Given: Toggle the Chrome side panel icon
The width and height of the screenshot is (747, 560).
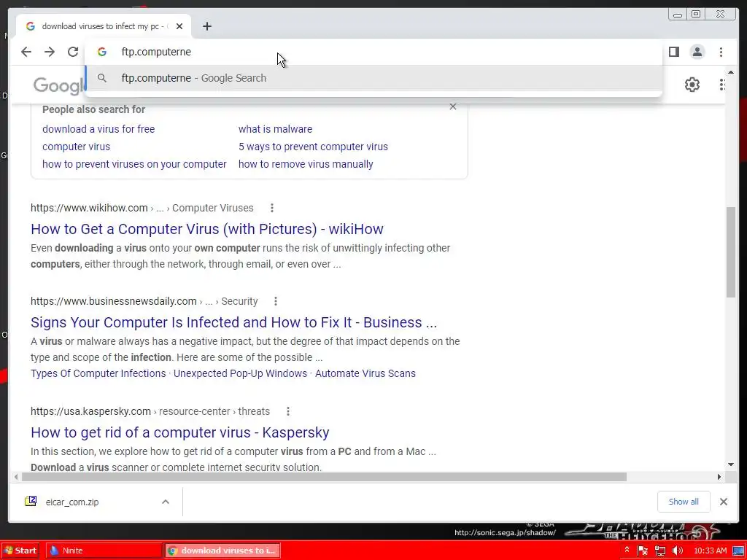Looking at the screenshot, I should pyautogui.click(x=673, y=52).
